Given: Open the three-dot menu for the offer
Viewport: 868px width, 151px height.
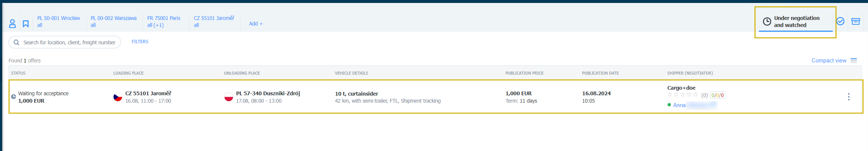Looking at the screenshot, I should [848, 97].
